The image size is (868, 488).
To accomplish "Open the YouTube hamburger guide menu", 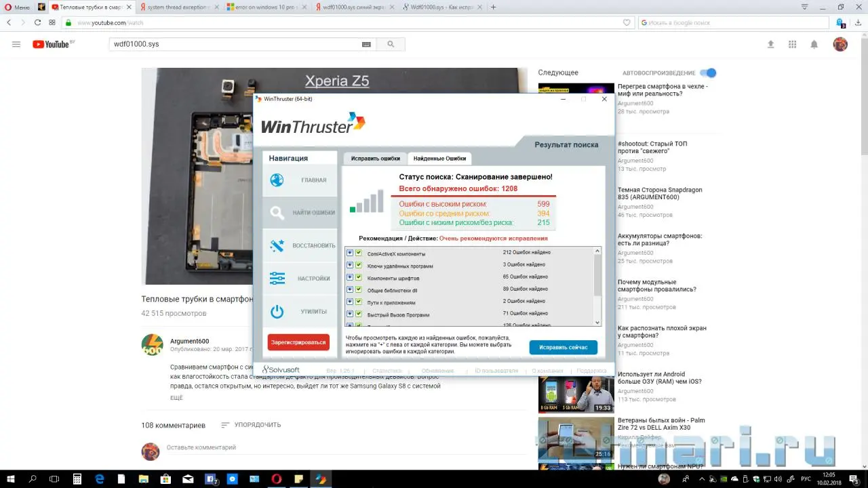I will (x=16, y=44).
